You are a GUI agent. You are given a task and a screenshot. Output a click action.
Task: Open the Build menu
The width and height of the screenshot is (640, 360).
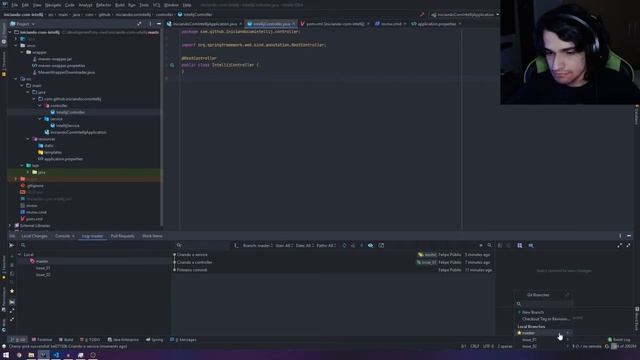120,5
